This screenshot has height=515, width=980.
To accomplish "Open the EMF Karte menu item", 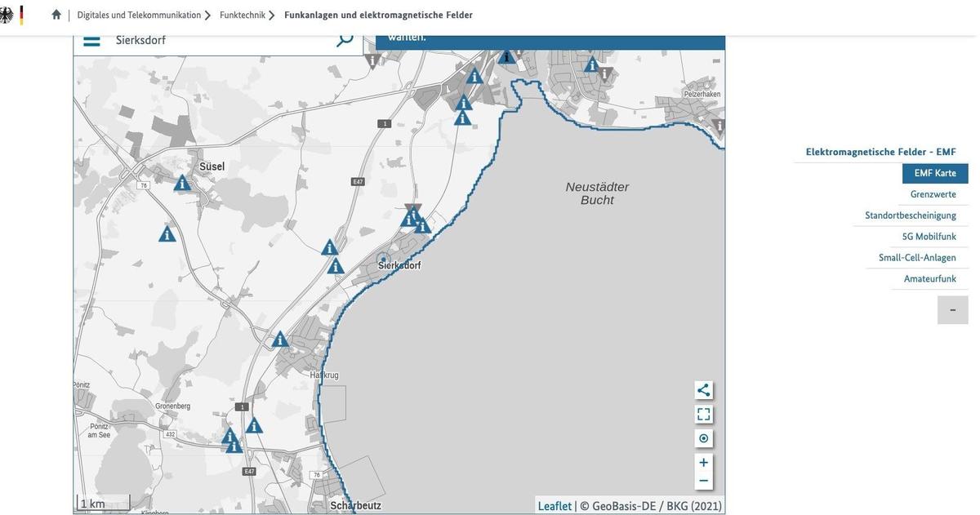I will pos(934,173).
